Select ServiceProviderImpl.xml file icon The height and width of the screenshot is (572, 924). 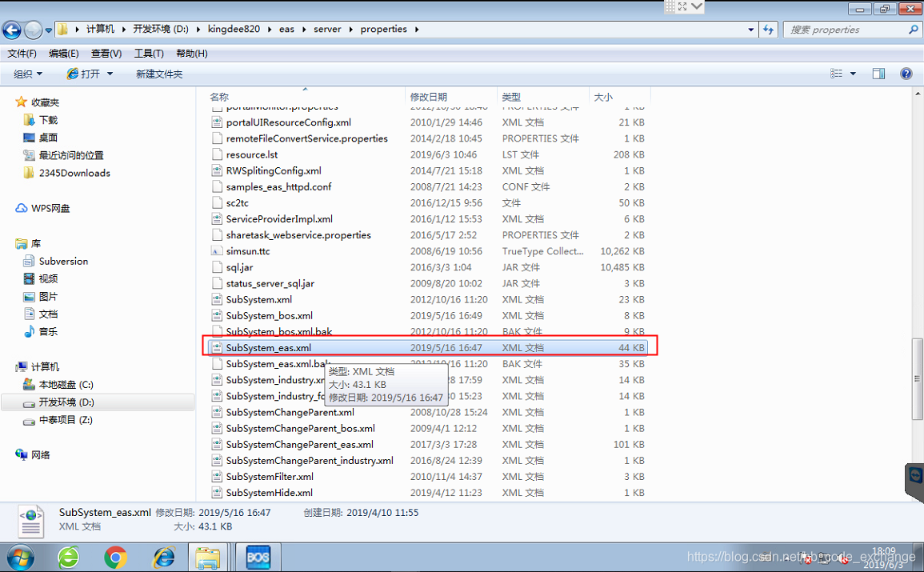pyautogui.click(x=217, y=219)
